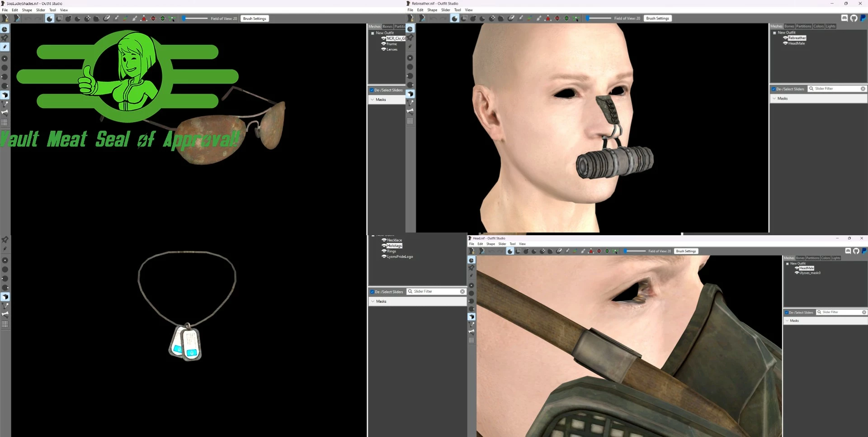868x437 pixels.
Task: Switch to Partitions tab in Rebreather window
Action: coord(804,26)
